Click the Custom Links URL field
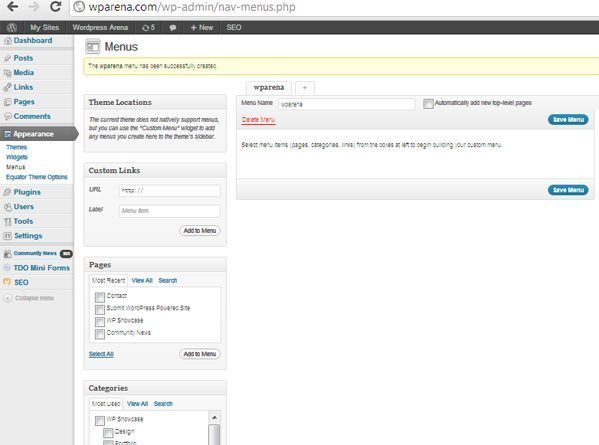 coord(170,191)
